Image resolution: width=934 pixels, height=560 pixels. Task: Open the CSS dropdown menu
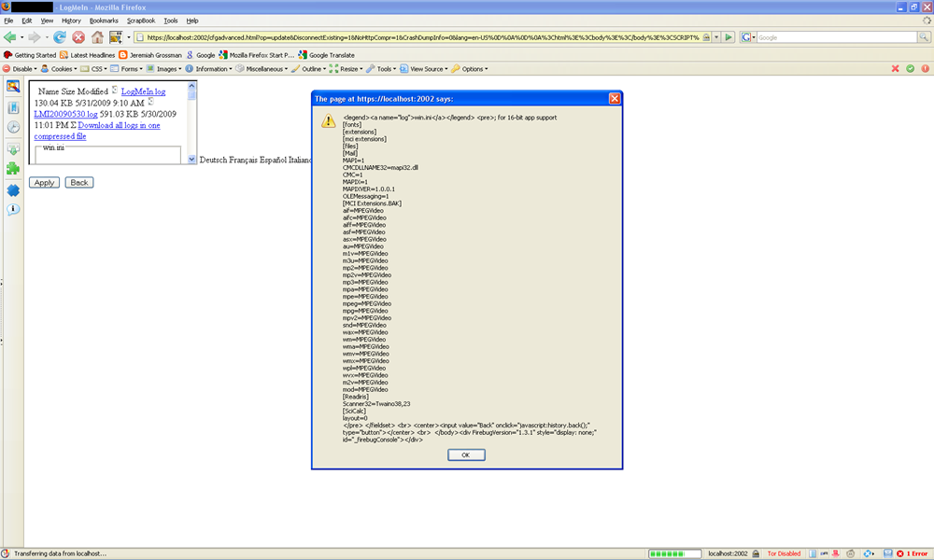coord(93,69)
